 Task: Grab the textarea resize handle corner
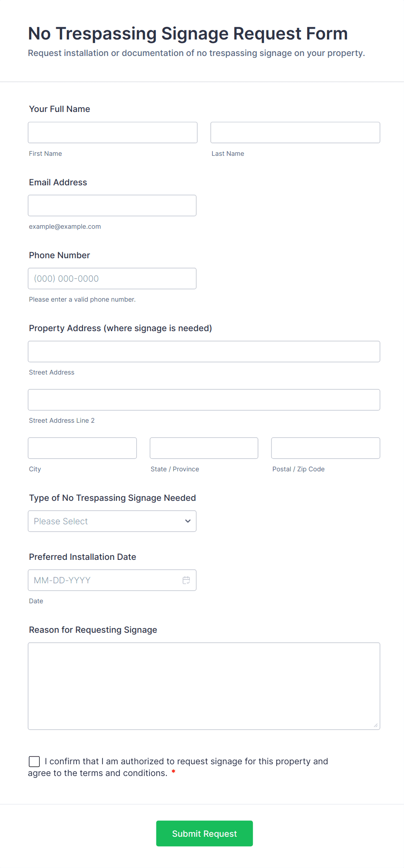pos(376,725)
